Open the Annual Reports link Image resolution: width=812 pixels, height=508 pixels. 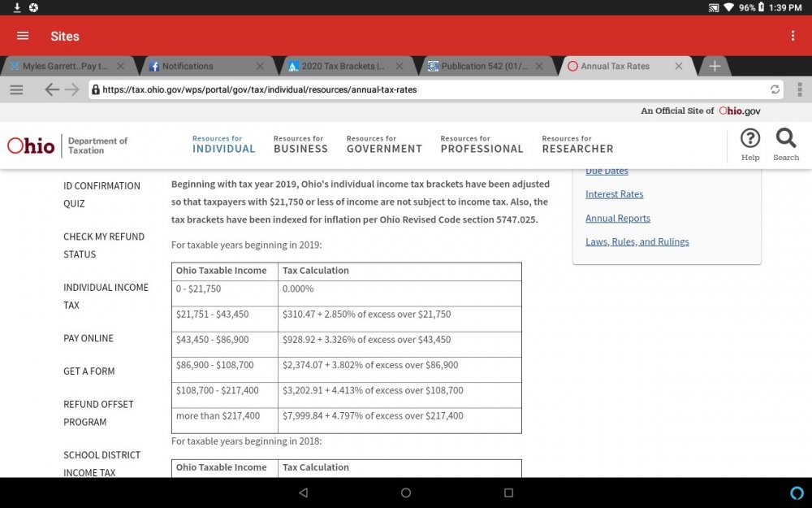pyautogui.click(x=618, y=218)
